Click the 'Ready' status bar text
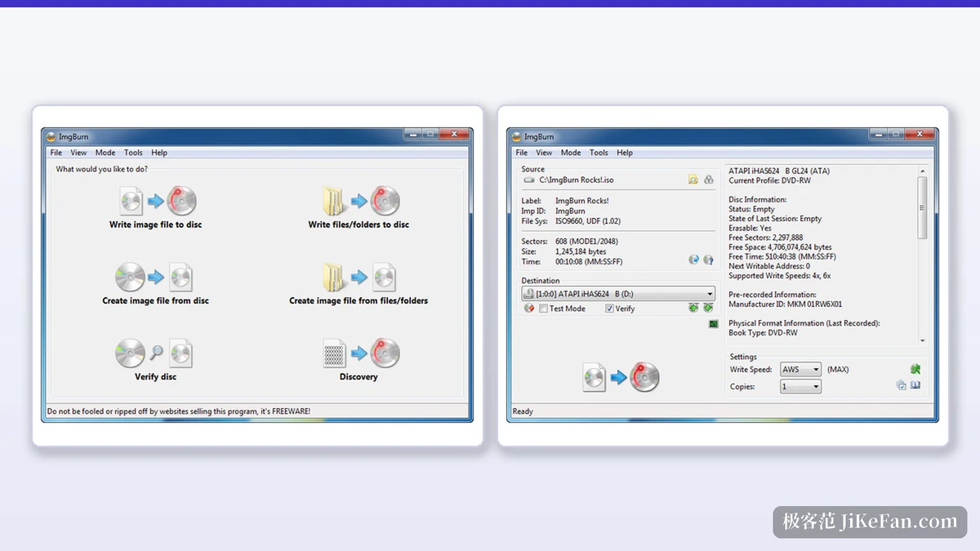 [x=523, y=411]
